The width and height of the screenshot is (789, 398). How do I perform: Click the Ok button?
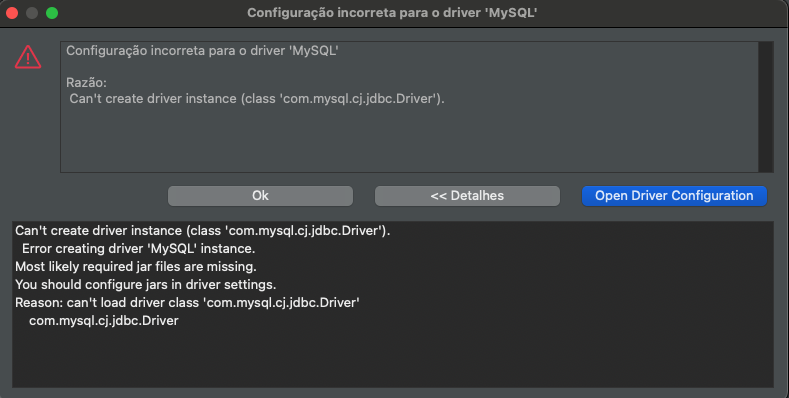tap(260, 196)
